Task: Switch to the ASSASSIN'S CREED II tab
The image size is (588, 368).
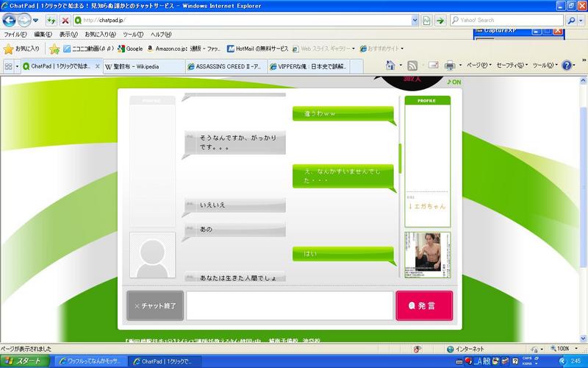Action: tap(226, 66)
